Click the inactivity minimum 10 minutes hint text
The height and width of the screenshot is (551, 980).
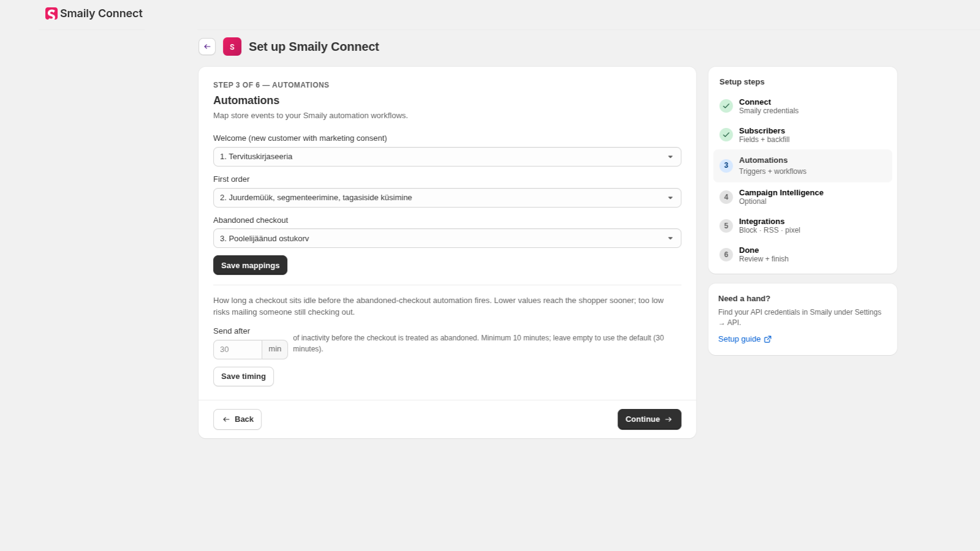coord(478,343)
